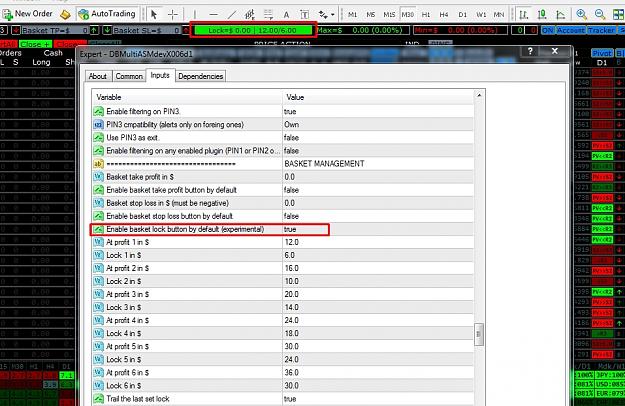Click the green down arrow beside Basket SL
The image size is (625, 406).
[x=107, y=30]
